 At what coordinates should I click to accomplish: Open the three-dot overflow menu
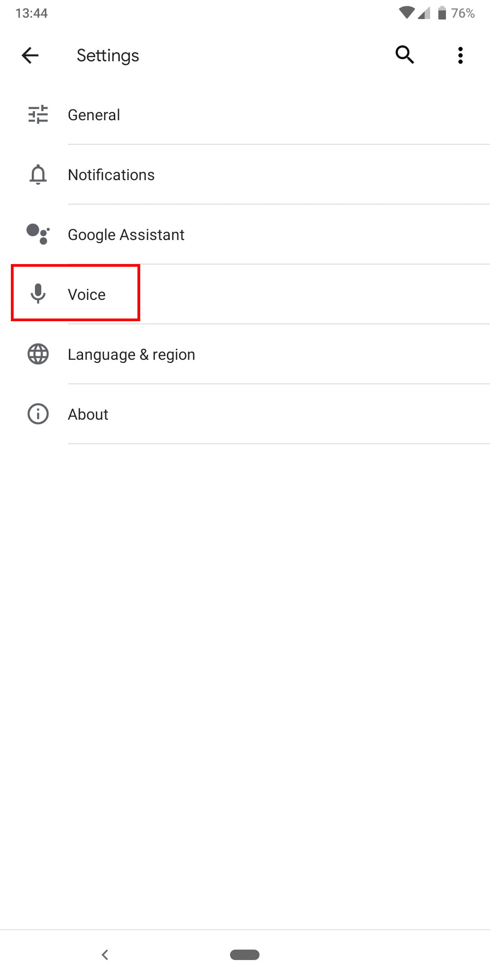pos(461,55)
